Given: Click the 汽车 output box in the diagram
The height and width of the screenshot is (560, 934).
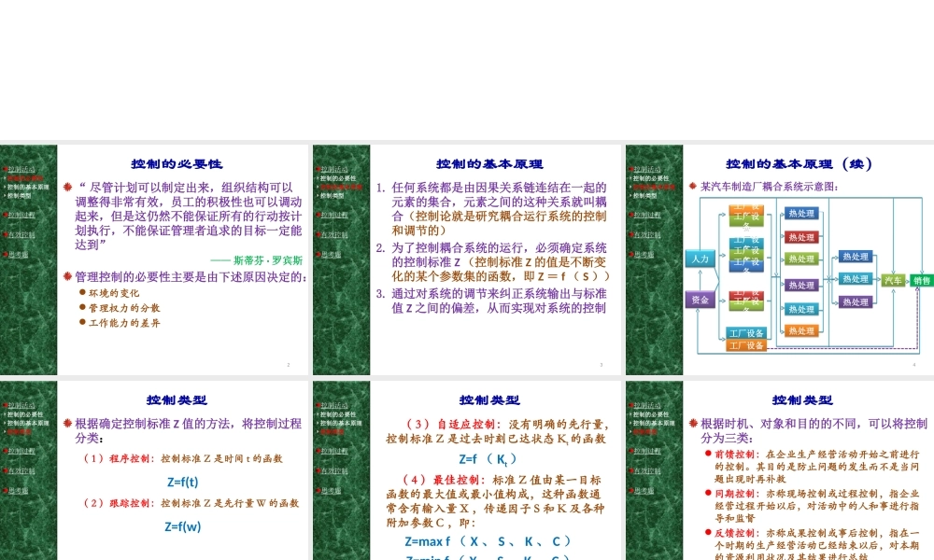Looking at the screenshot, I should (x=894, y=279).
